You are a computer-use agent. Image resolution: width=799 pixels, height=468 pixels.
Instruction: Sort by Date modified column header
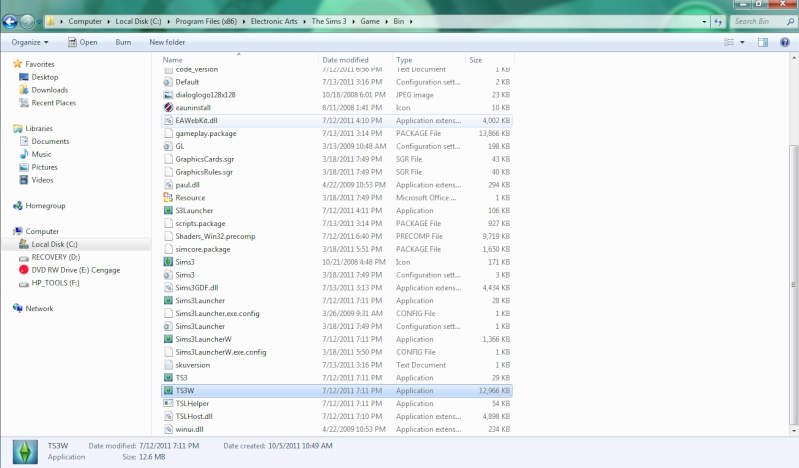point(345,60)
